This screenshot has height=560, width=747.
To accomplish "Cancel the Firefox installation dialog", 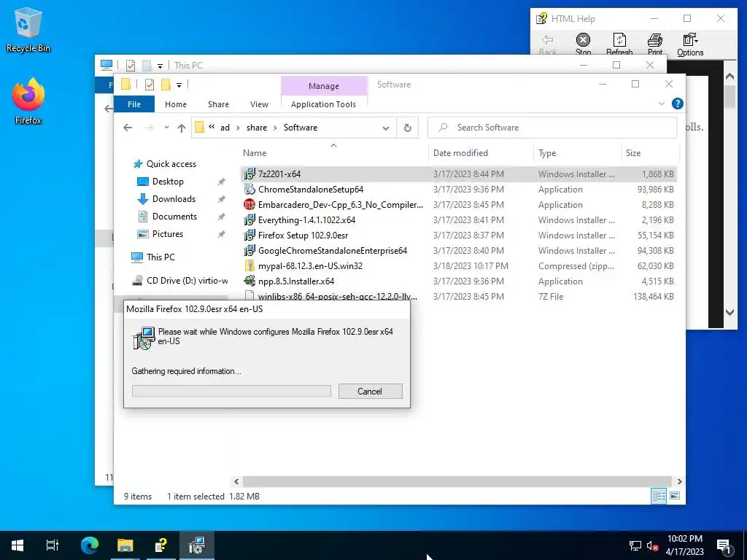I will [x=370, y=391].
